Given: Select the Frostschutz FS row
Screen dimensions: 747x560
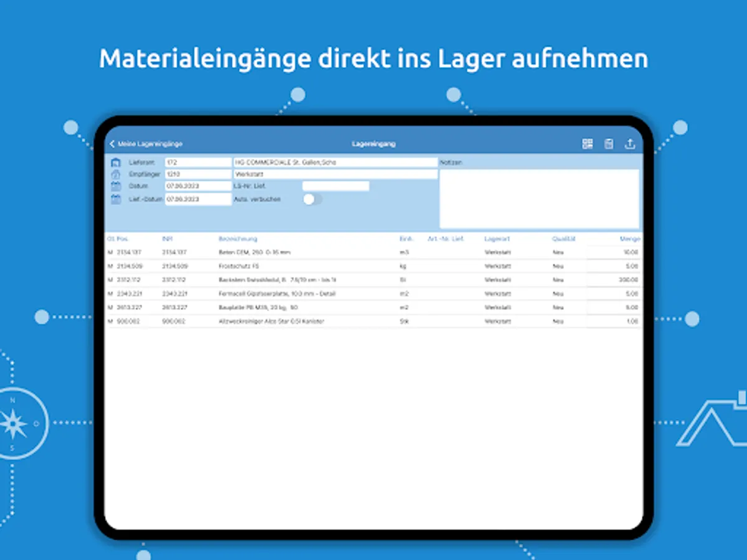Looking at the screenshot, I should pos(374,266).
